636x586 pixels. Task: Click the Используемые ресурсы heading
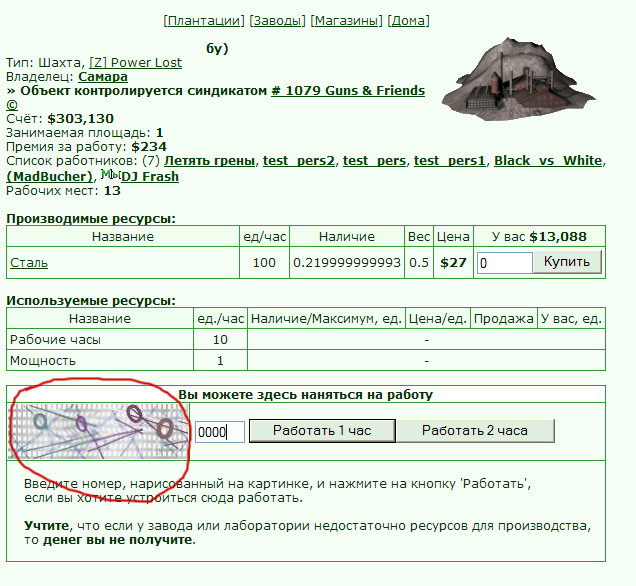pyautogui.click(x=91, y=301)
